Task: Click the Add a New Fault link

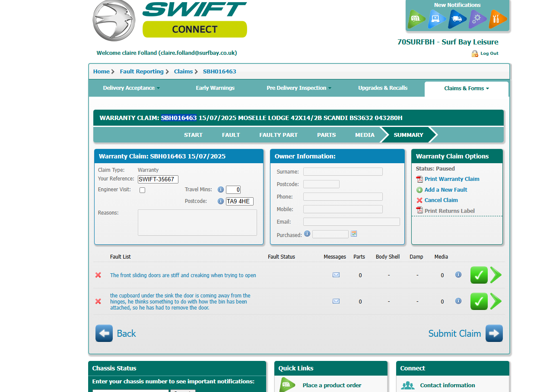Action: tap(446, 190)
